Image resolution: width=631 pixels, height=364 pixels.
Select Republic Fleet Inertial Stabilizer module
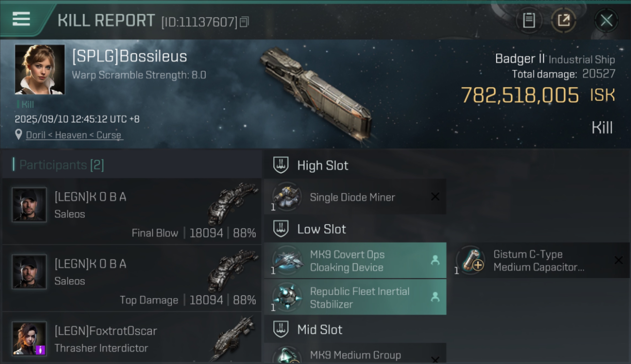[x=355, y=298]
